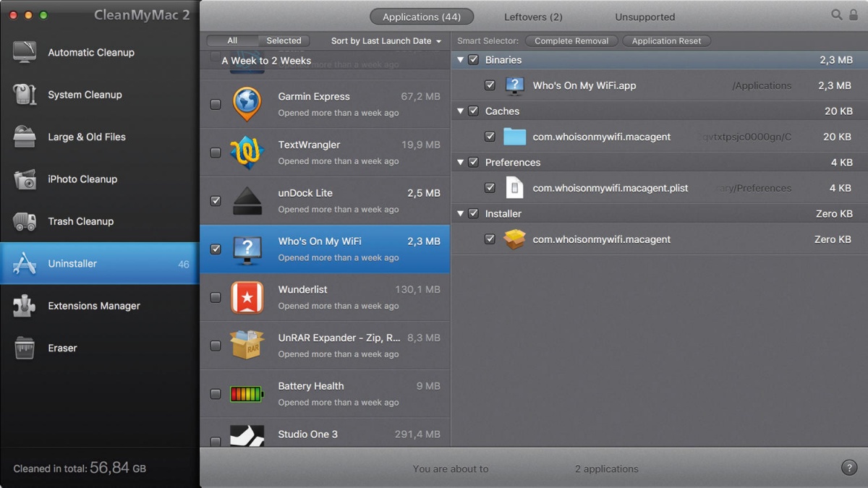Open Extensions Manager puzzle icon
Image resolution: width=868 pixels, height=488 pixels.
click(25, 306)
